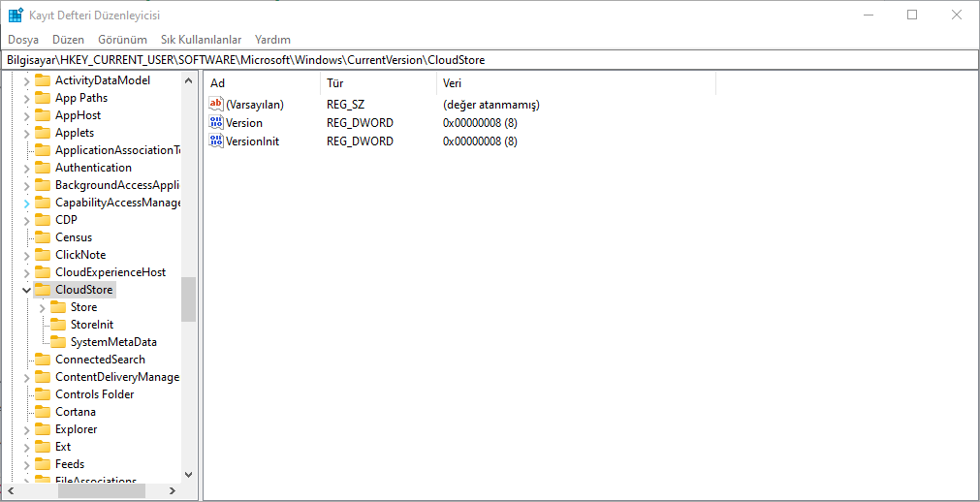
Task: Collapse the CloudStore key
Action: coord(26,290)
